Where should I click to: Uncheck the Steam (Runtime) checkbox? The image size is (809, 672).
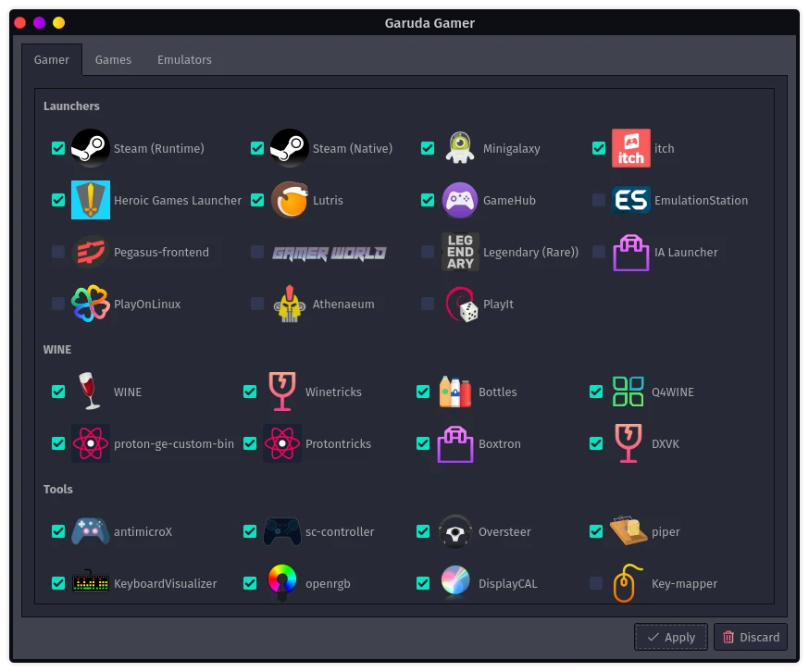[x=58, y=148]
